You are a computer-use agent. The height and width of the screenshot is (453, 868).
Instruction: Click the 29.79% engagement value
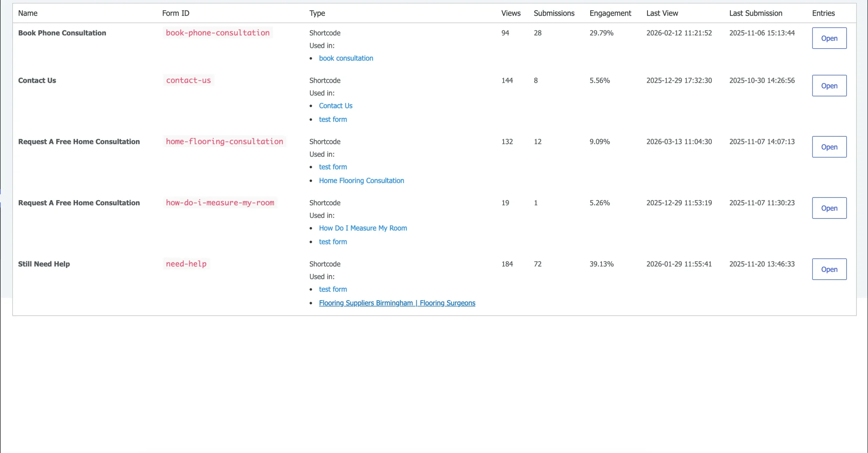(x=601, y=33)
